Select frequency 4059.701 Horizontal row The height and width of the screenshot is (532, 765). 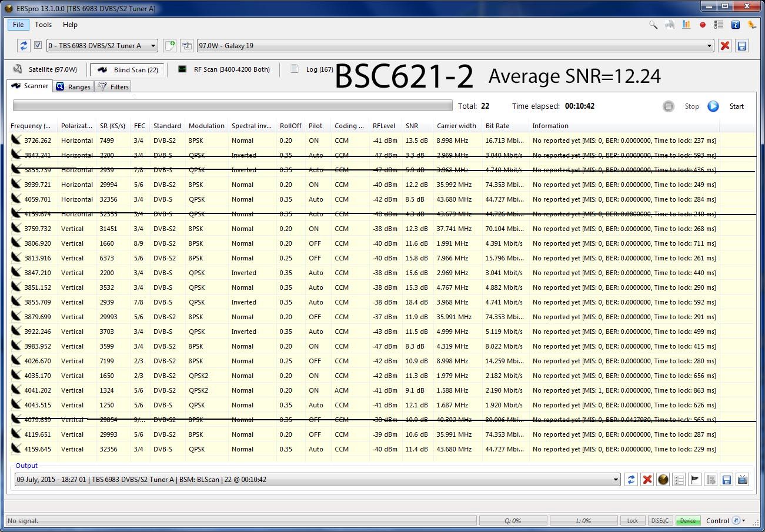382,199
